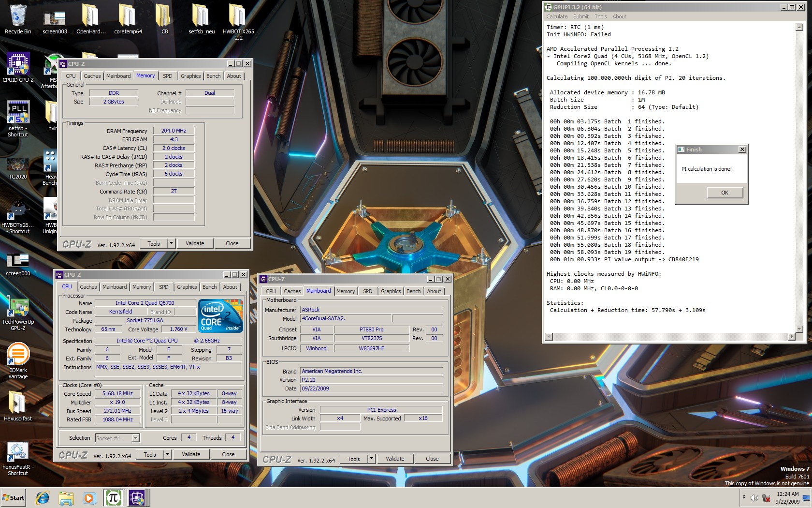This screenshot has height=508, width=812.
Task: Click Close in Memory CPU-Z window
Action: [232, 243]
